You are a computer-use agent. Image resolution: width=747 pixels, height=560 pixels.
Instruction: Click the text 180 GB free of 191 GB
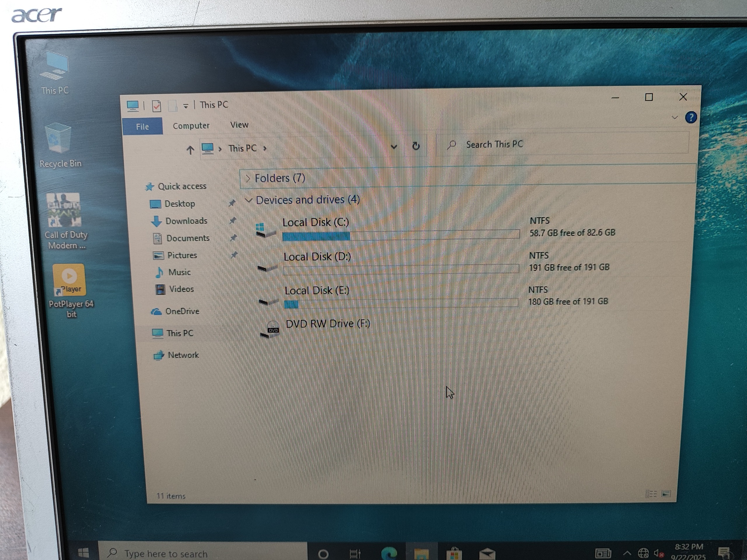pos(568,301)
